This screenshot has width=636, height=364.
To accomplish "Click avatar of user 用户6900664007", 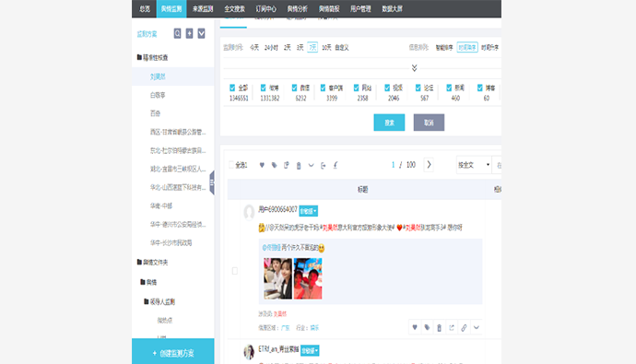I will (x=249, y=212).
